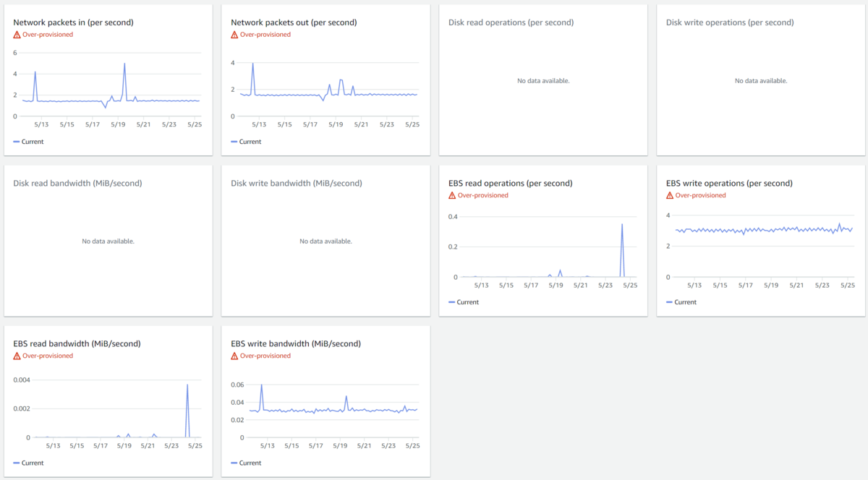868x480 pixels.
Task: Click Current legend swatch in Network packets in
Action: [17, 142]
